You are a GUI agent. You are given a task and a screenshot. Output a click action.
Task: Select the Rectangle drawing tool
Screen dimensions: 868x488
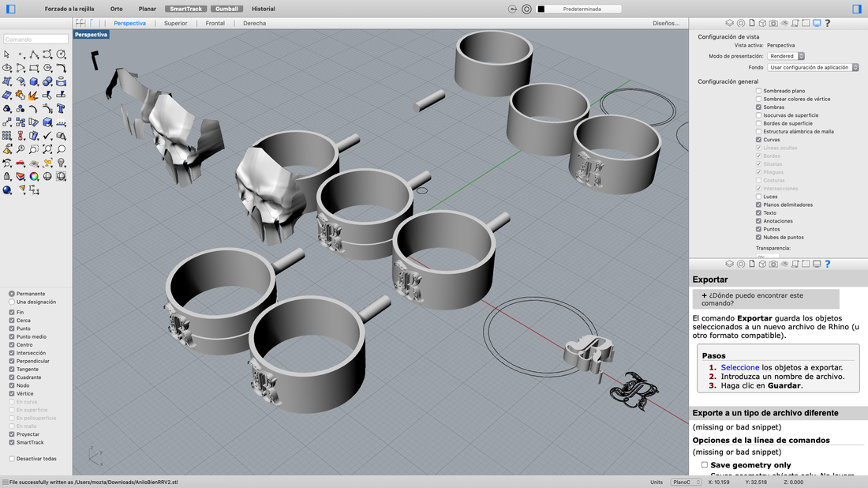click(34, 68)
